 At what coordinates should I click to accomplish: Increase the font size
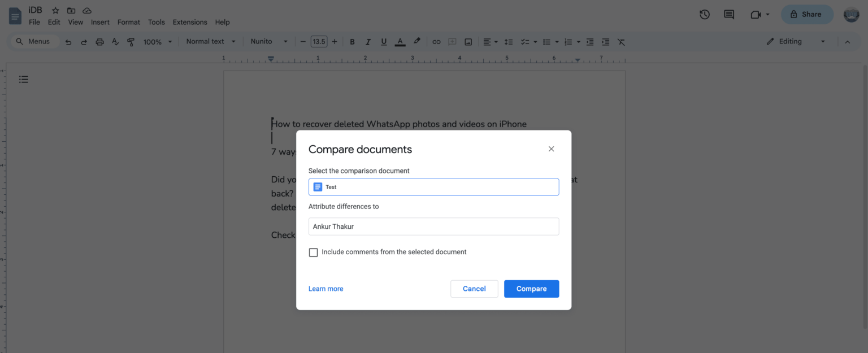(335, 41)
